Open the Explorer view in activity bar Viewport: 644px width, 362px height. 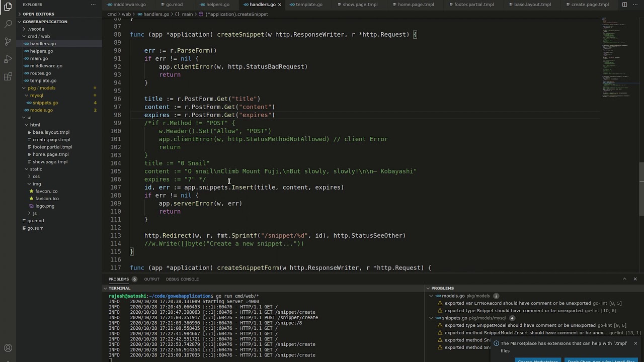point(8,7)
